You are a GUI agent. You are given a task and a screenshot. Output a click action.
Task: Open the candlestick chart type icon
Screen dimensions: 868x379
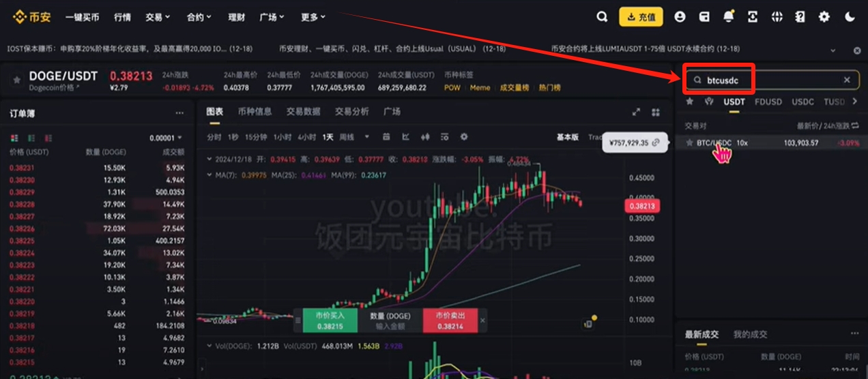[424, 137]
